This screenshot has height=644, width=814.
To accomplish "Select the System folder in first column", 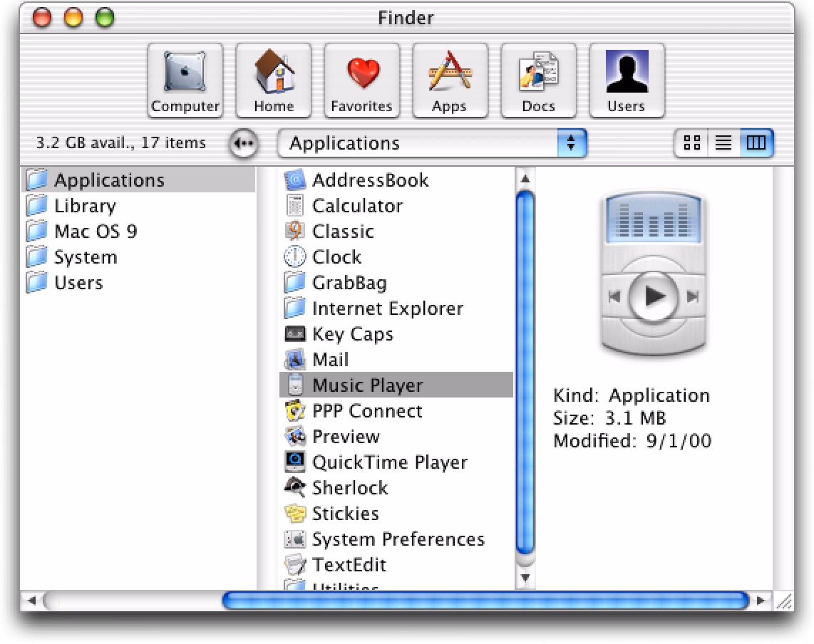I will pyautogui.click(x=85, y=257).
